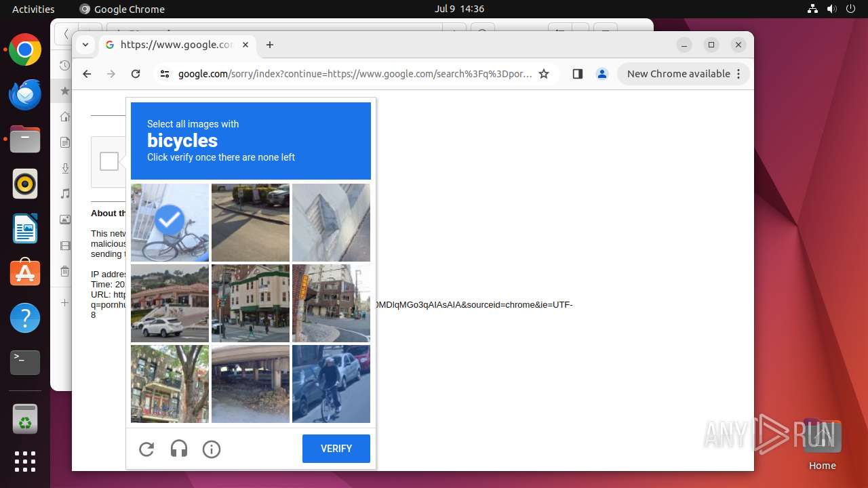Screen dimensions: 868x488
Task: Go back in Chrome
Action: pyautogui.click(x=87, y=74)
